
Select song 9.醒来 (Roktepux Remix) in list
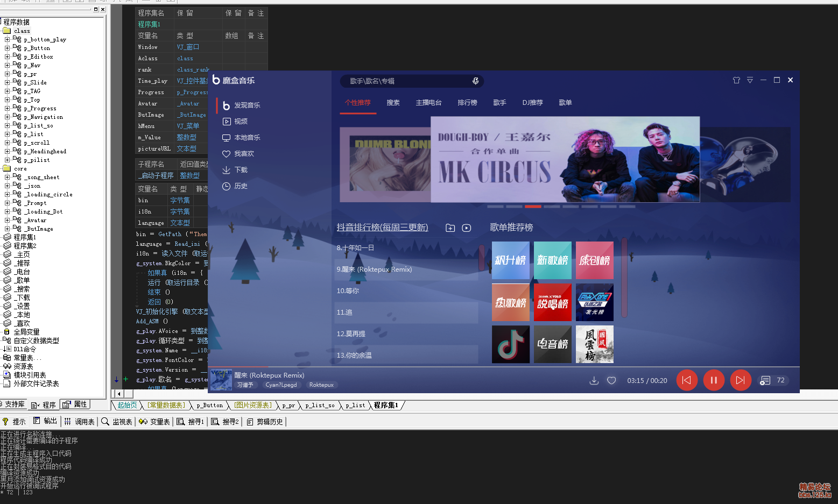407,269
